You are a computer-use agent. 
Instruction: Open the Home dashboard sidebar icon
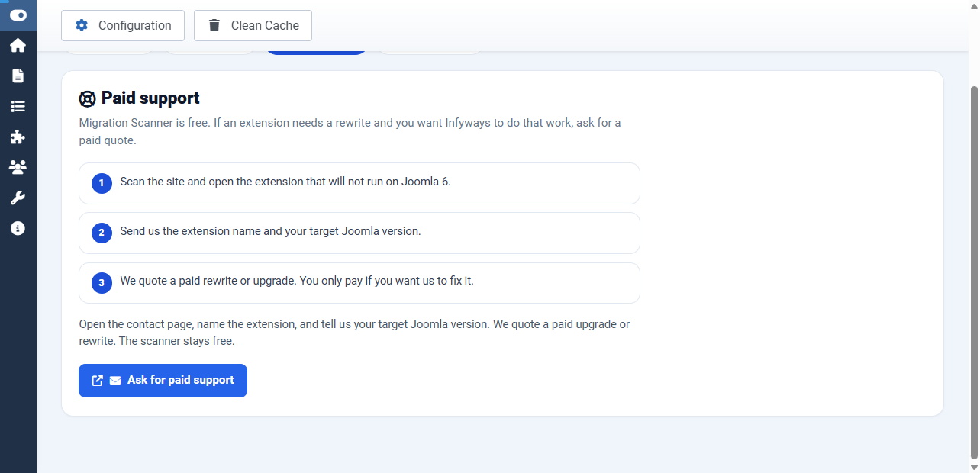18,46
